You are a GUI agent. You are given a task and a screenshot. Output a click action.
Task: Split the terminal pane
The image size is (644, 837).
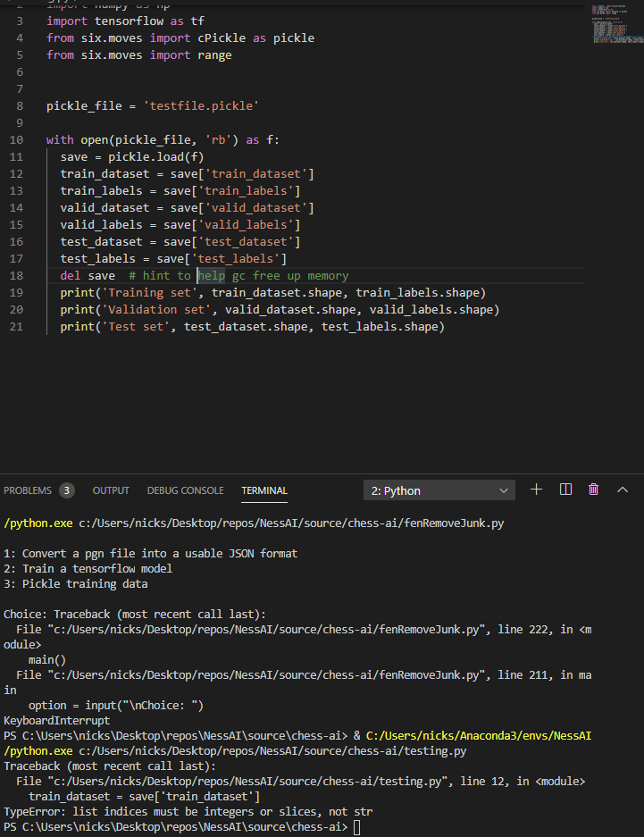click(565, 490)
